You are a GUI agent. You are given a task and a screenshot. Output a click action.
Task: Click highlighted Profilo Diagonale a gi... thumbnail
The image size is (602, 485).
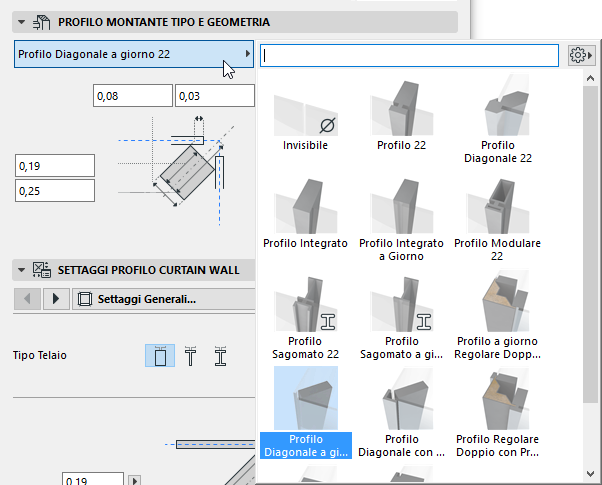pos(306,398)
